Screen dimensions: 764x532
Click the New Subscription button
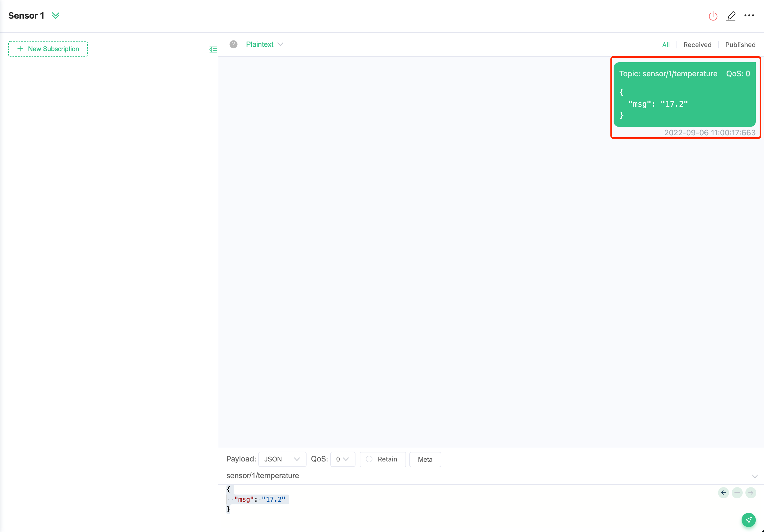[48, 48]
